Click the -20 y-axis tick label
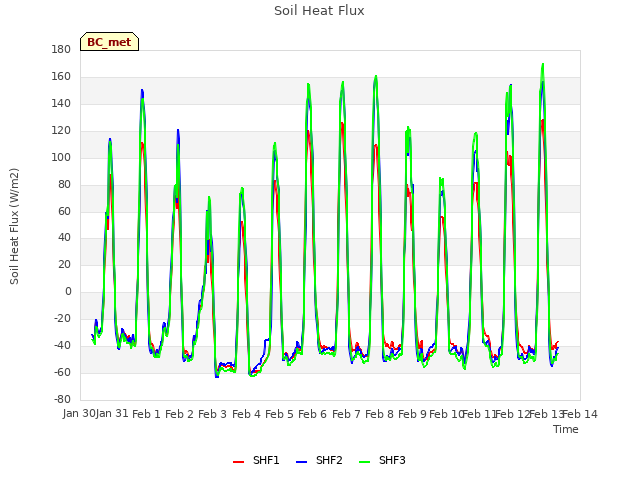640x480 pixels. 62,319
